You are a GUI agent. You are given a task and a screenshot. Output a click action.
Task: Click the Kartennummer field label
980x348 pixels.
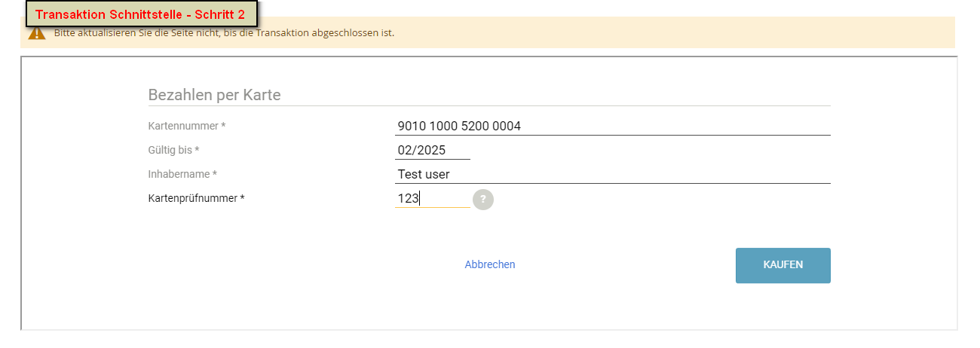[x=187, y=126]
